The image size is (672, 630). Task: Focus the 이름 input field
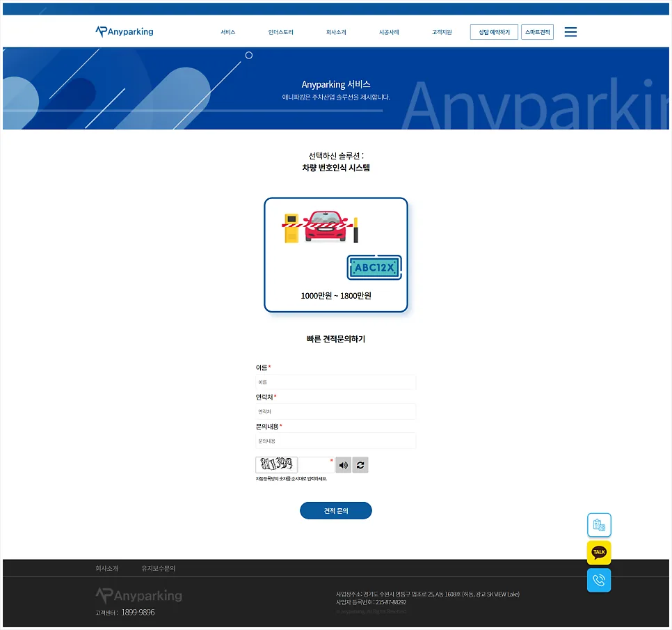tap(335, 382)
